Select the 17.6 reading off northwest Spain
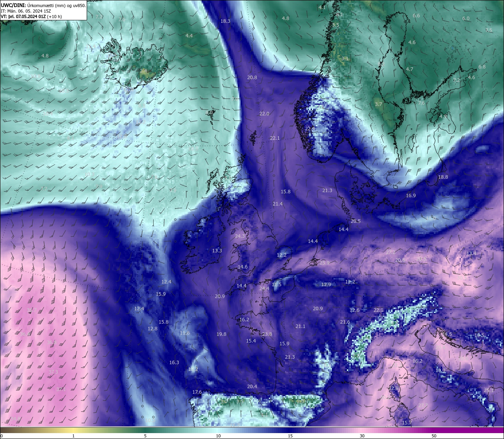Image resolution: width=504 pixels, height=439 pixels. tap(197, 392)
